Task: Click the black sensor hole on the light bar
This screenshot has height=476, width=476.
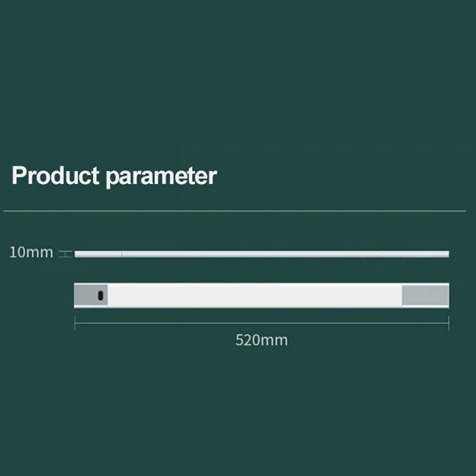Action: 101,295
